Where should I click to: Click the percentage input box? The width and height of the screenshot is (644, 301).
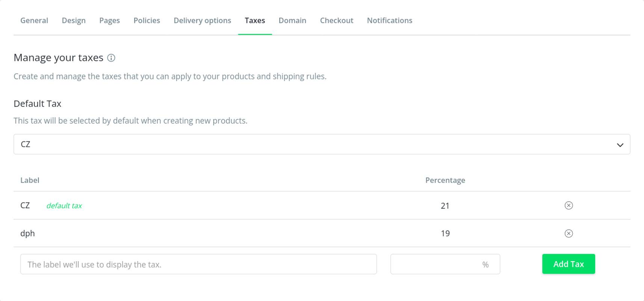436,264
